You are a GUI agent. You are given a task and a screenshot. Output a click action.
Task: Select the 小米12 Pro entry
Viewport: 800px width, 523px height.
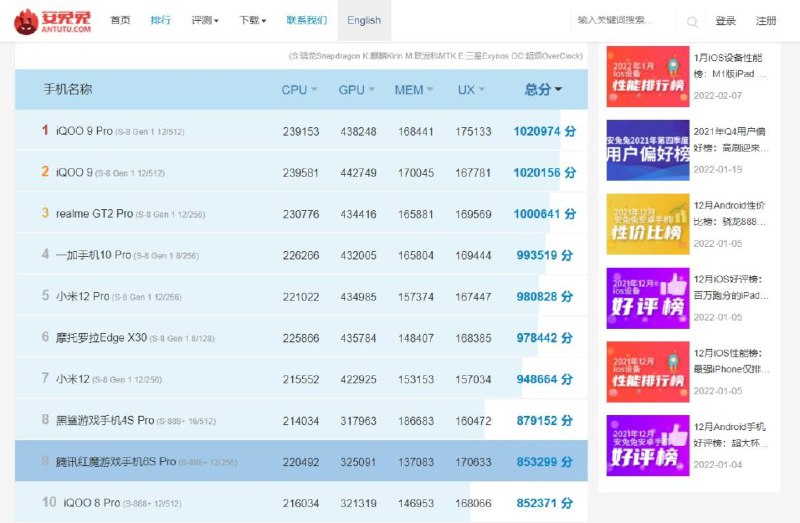point(118,296)
